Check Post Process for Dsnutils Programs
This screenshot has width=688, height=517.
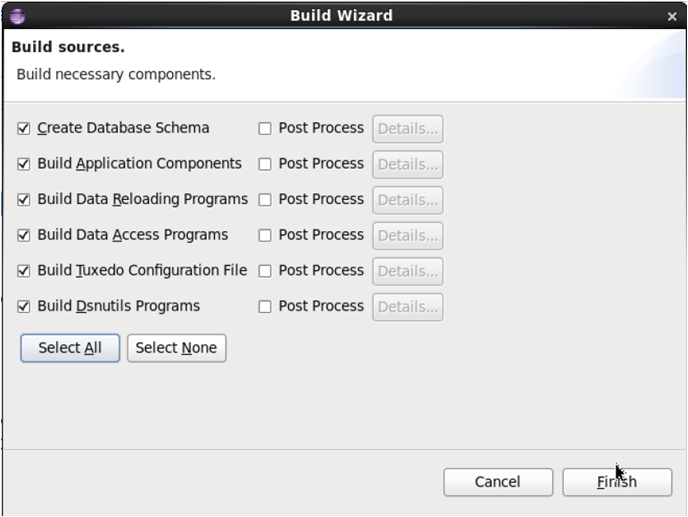coord(265,307)
